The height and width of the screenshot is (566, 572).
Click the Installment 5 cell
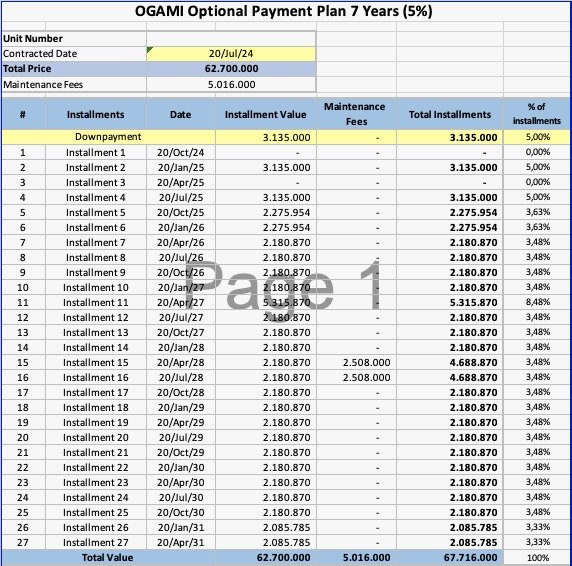click(96, 212)
